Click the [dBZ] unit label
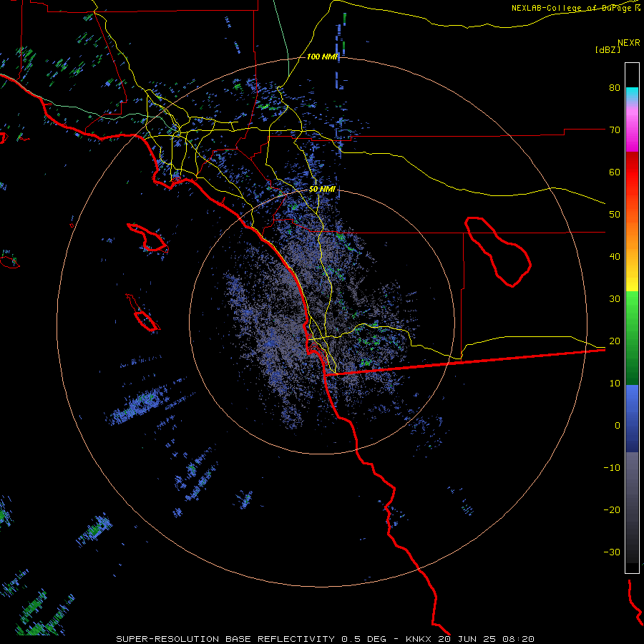The width and height of the screenshot is (644, 644). tap(608, 49)
